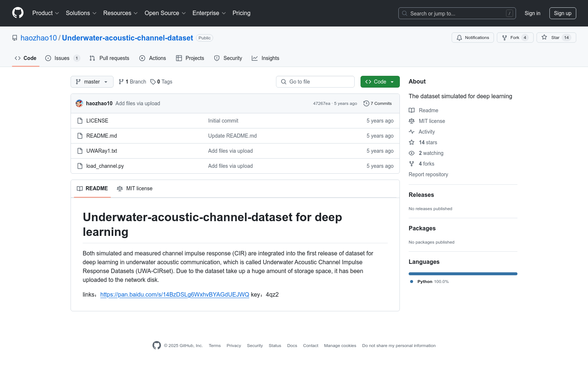
Task: Expand the Enterprise menu
Action: (209, 13)
